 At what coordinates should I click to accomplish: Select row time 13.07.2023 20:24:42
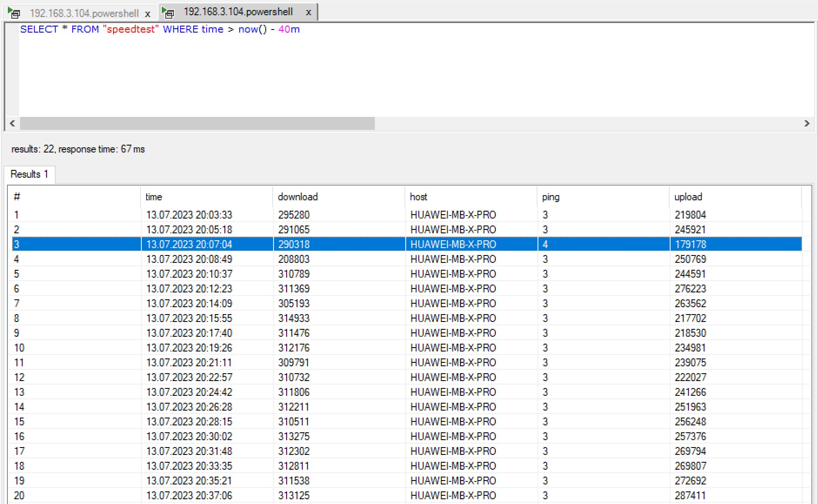[x=189, y=392]
